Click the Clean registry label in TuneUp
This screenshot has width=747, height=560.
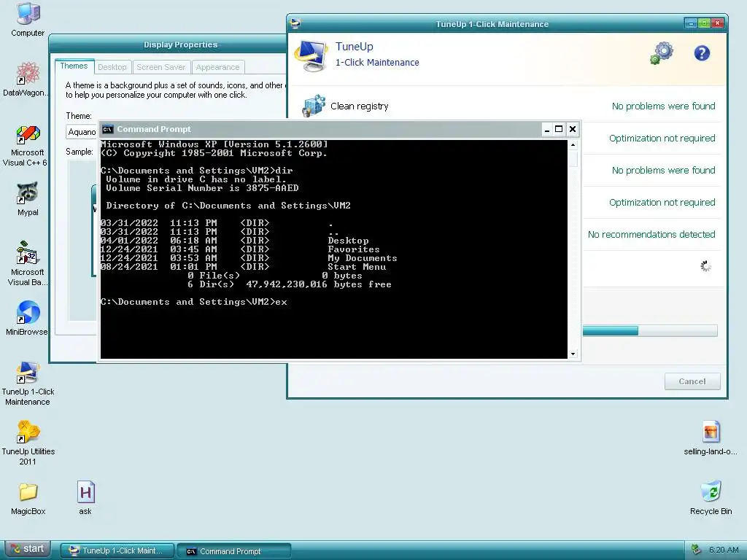(x=359, y=106)
